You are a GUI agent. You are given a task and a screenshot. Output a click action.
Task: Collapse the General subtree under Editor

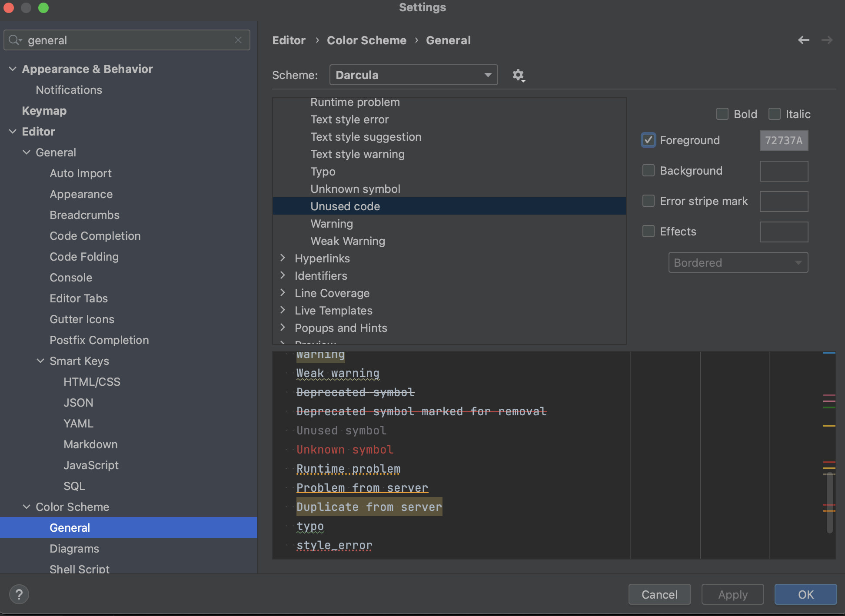[27, 152]
